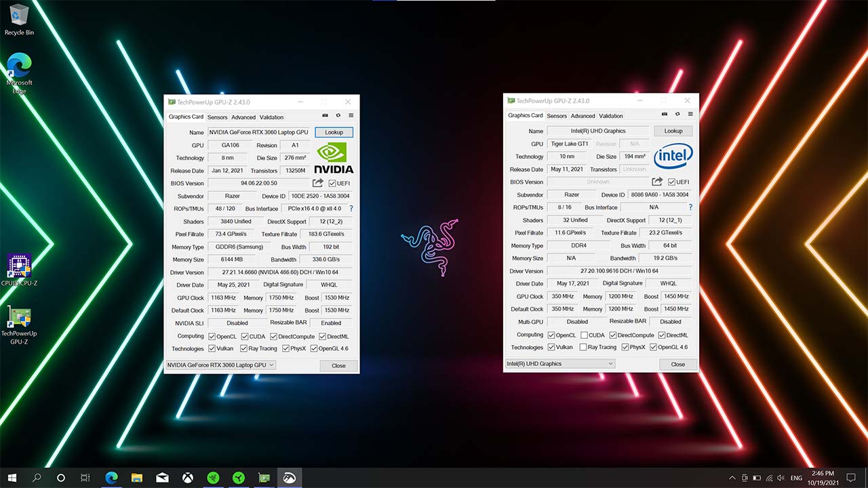Toggle Vulkan checkbox in NVIDIA window
Screen dimensions: 868x488
pos(212,348)
